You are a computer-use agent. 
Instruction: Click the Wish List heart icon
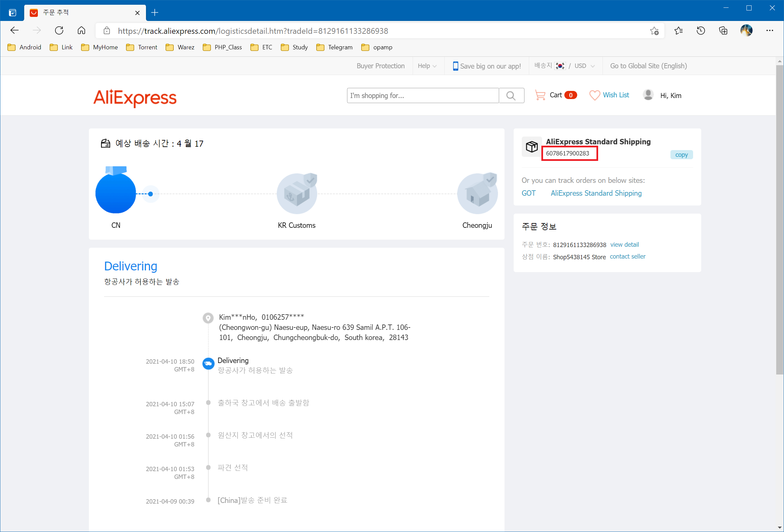click(x=594, y=95)
